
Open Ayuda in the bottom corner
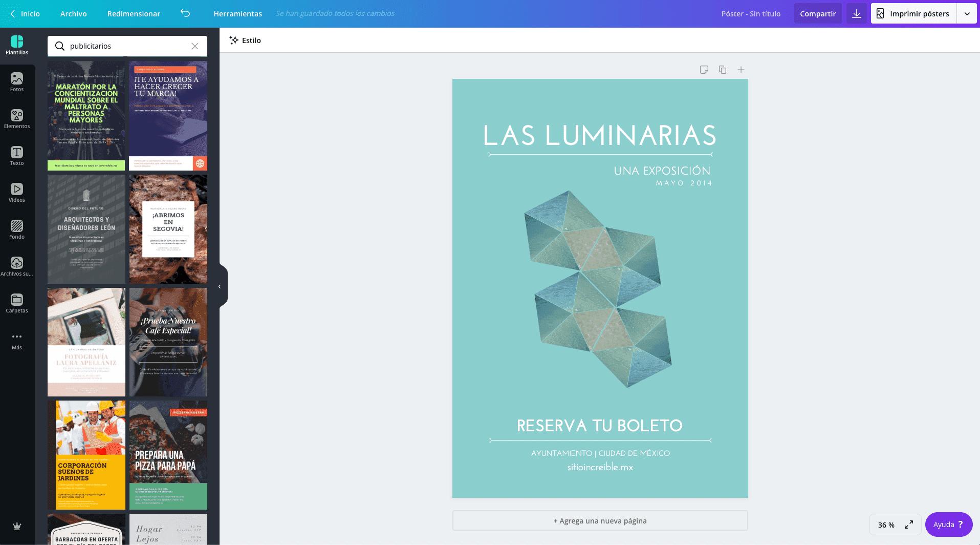948,524
